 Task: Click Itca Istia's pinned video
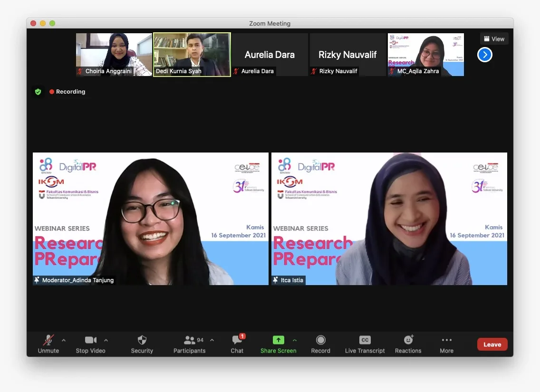coord(389,219)
